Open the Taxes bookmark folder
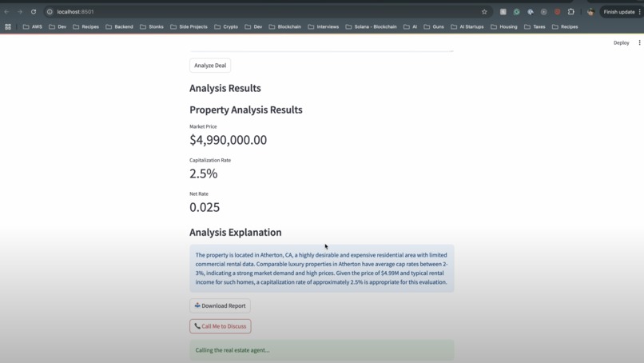Image resolution: width=644 pixels, height=363 pixels. click(535, 26)
